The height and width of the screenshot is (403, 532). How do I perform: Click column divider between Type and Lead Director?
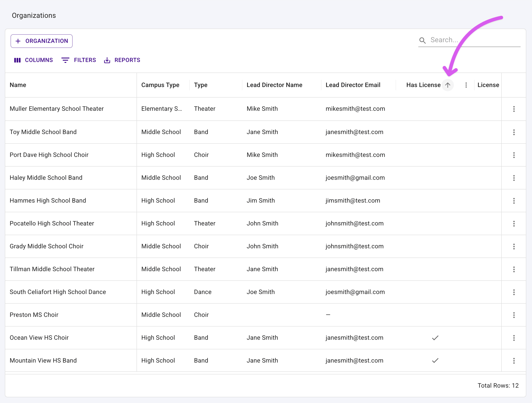click(242, 85)
